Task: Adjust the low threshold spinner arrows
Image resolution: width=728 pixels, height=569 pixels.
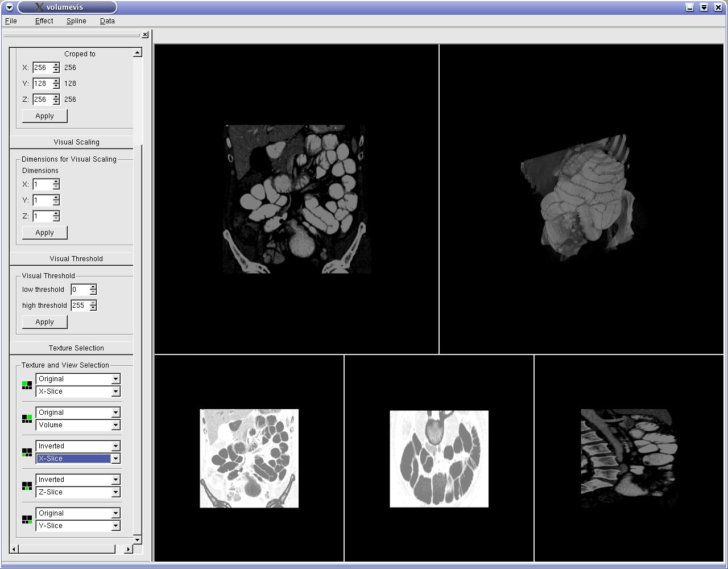Action: [93, 290]
